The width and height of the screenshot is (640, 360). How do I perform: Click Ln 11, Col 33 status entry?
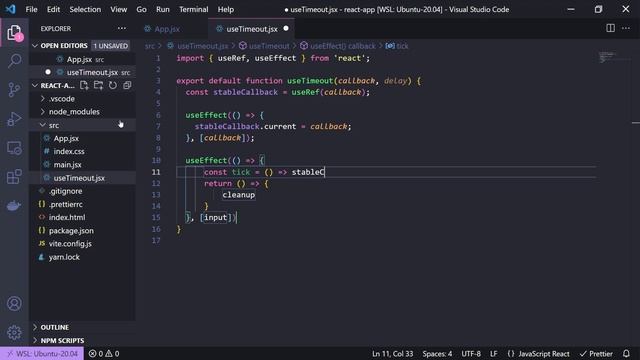click(392, 353)
